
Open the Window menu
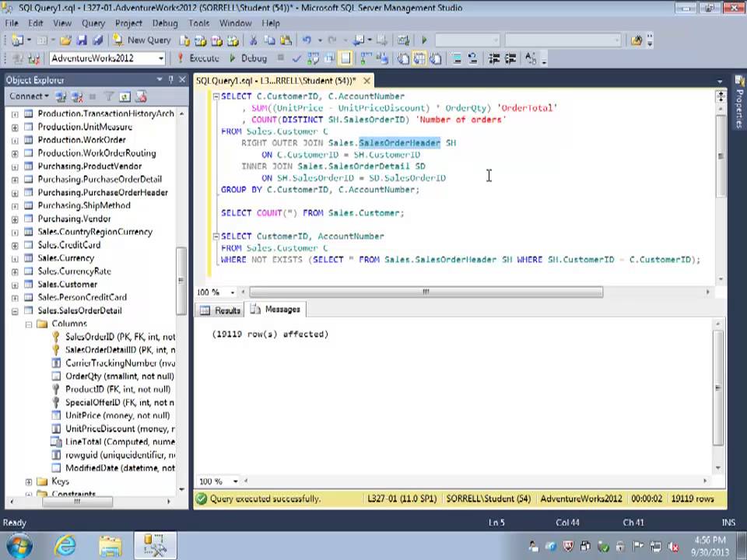pos(235,23)
